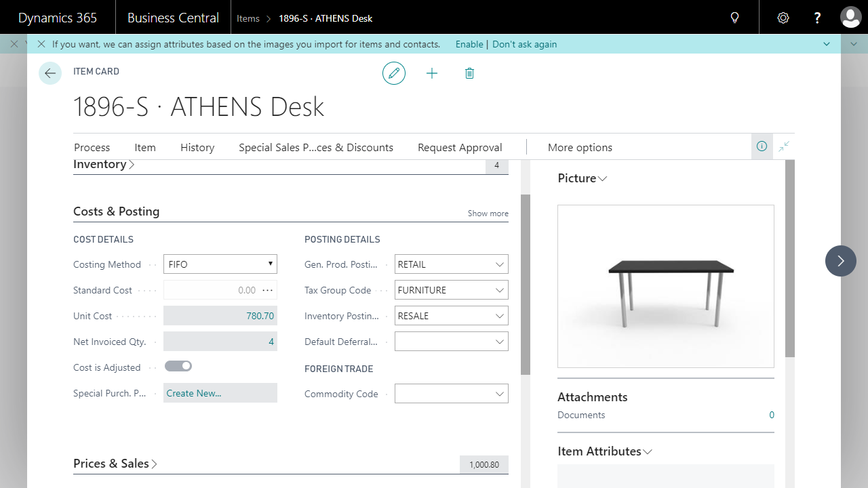Create a new item with plus icon

(432, 73)
